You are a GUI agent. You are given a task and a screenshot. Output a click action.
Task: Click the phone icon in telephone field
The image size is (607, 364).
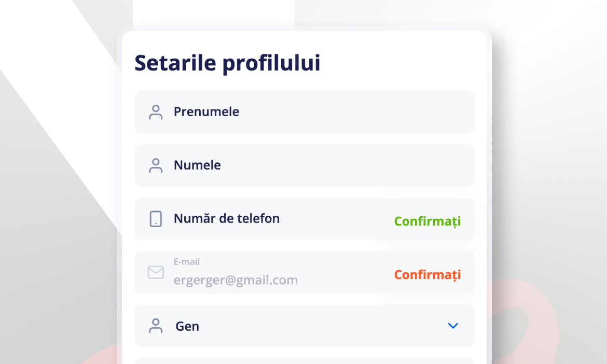point(156,219)
